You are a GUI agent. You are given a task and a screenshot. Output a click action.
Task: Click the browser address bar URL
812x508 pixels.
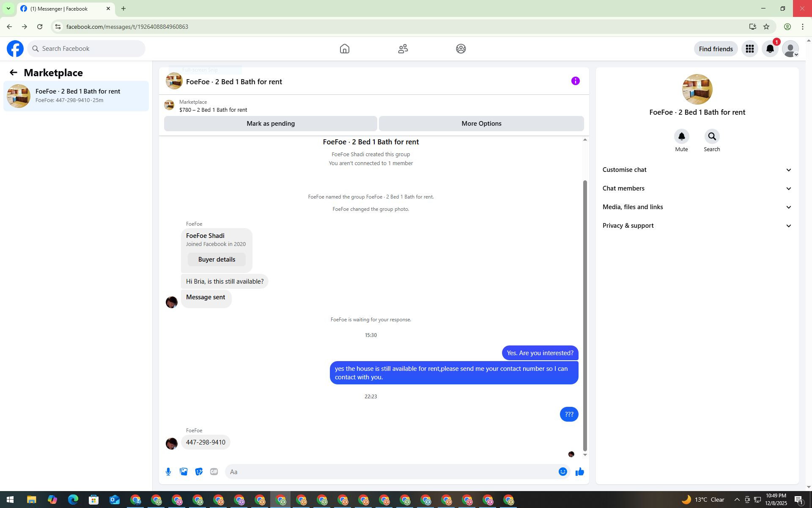point(127,27)
